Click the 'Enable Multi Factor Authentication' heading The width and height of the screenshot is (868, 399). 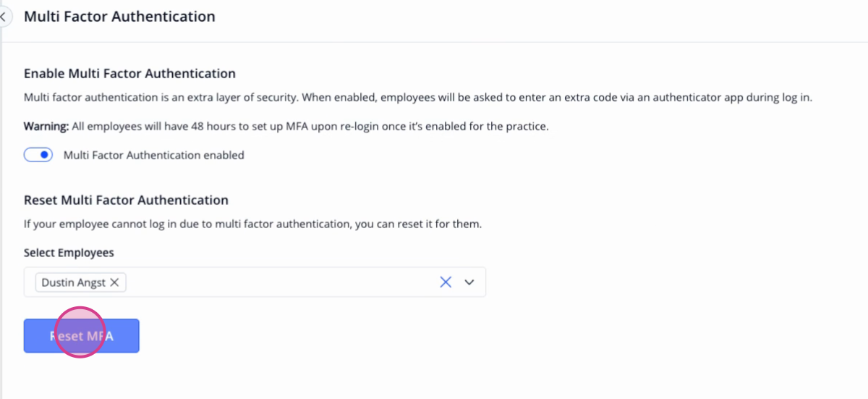[x=129, y=73]
